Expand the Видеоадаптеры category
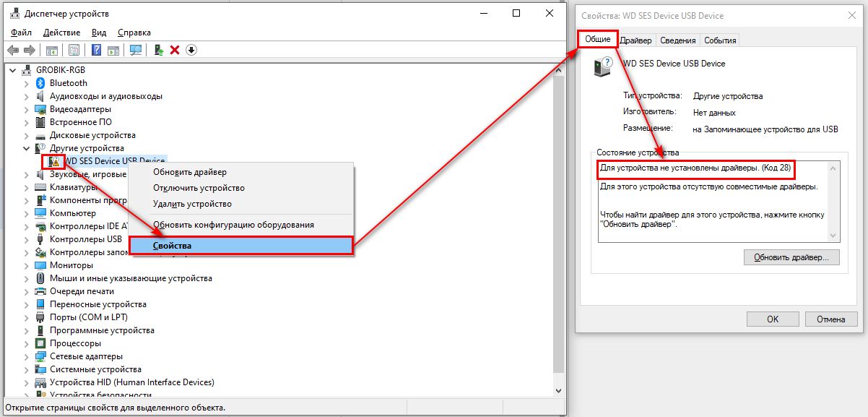The width and height of the screenshot is (868, 417). coord(27,109)
